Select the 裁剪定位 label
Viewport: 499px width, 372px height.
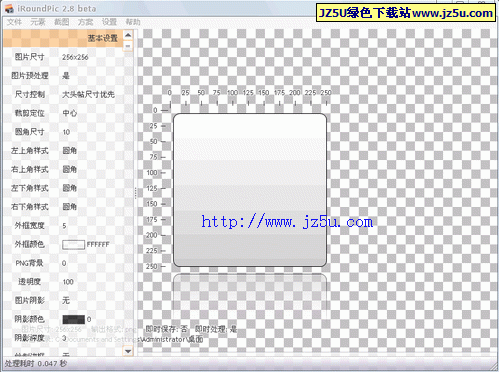tap(29, 113)
